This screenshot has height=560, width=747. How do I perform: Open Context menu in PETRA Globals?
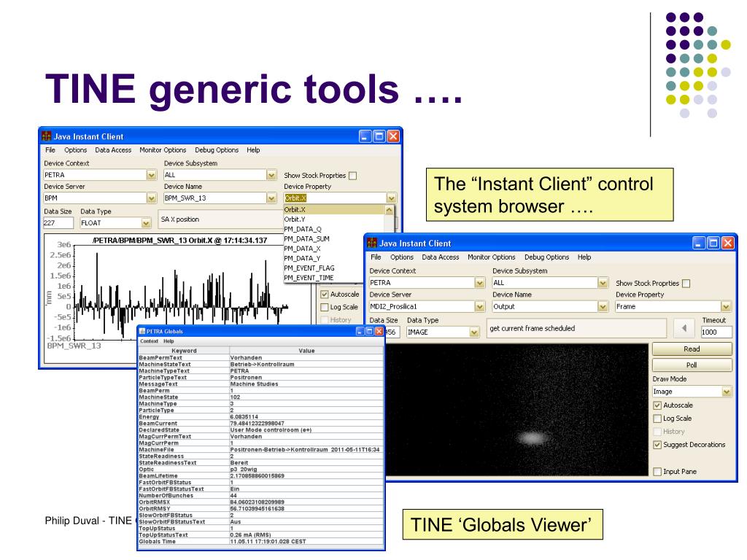149,341
